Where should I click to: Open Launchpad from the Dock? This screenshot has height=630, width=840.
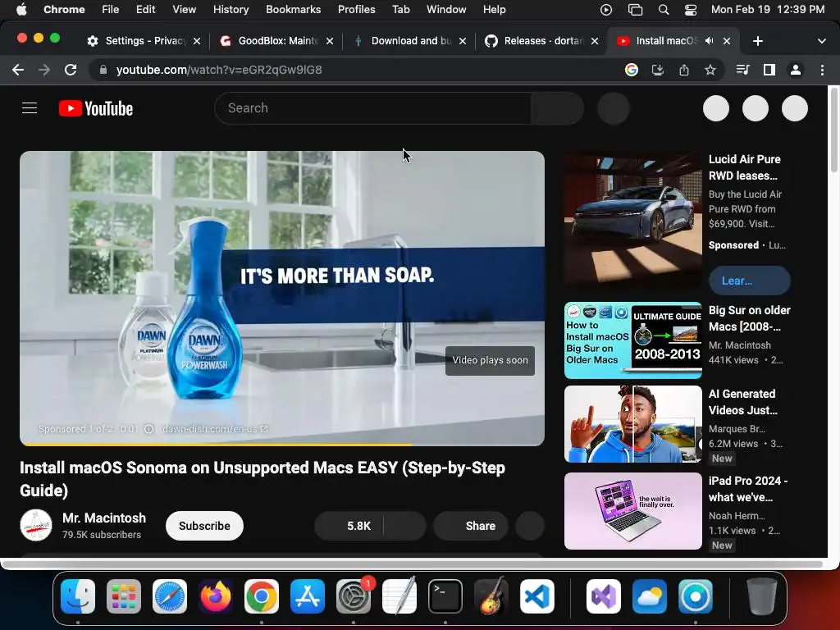click(x=124, y=596)
